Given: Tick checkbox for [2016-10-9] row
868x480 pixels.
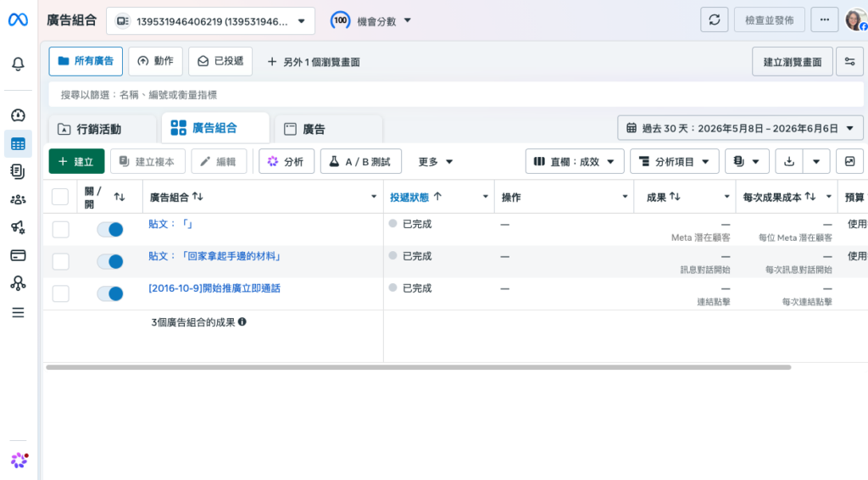Looking at the screenshot, I should pos(60,293).
